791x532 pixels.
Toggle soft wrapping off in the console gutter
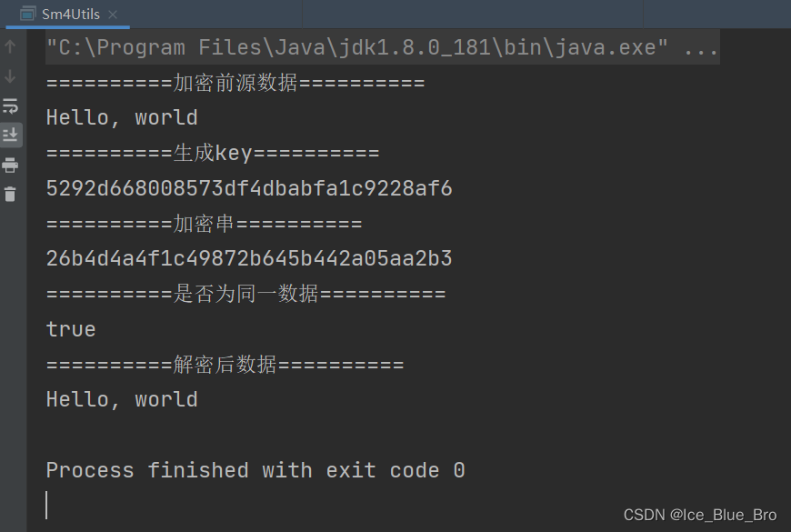pyautogui.click(x=11, y=105)
